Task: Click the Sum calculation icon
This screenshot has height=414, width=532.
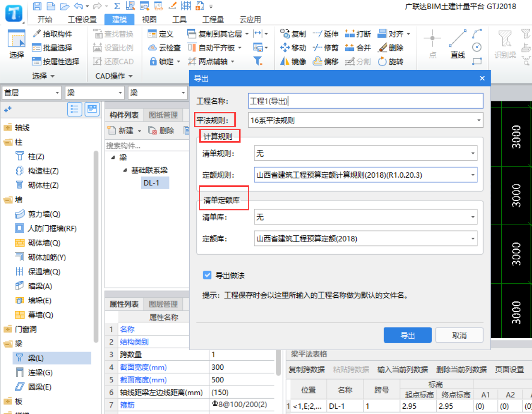Action: (x=117, y=6)
